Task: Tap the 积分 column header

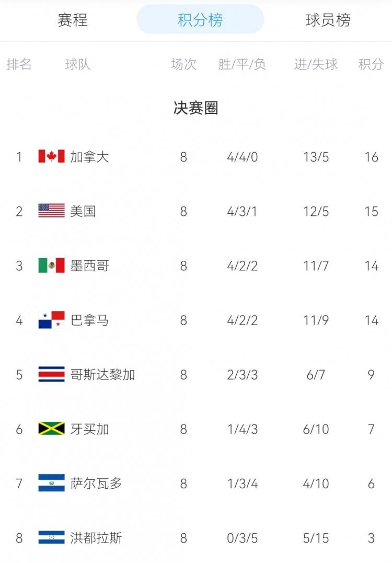Action: 371,64
